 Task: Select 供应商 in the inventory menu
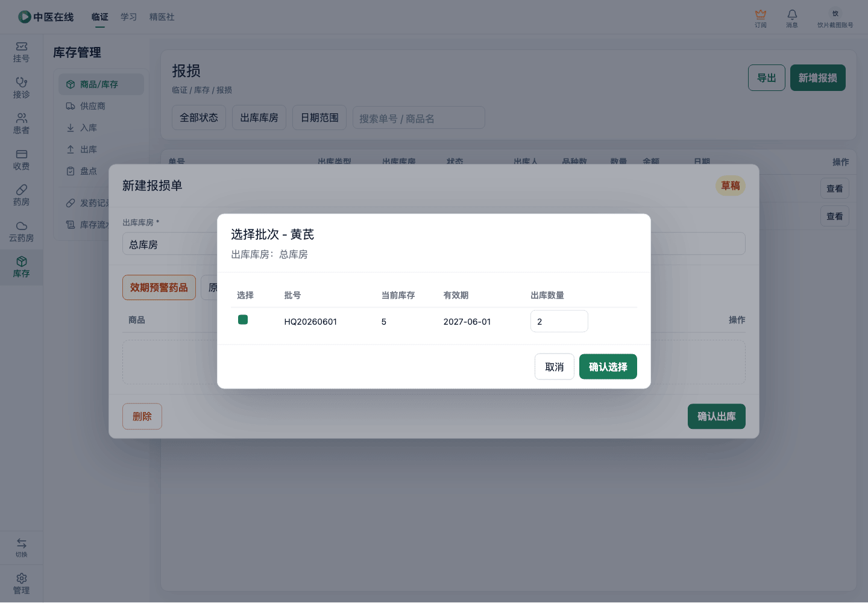click(x=101, y=106)
